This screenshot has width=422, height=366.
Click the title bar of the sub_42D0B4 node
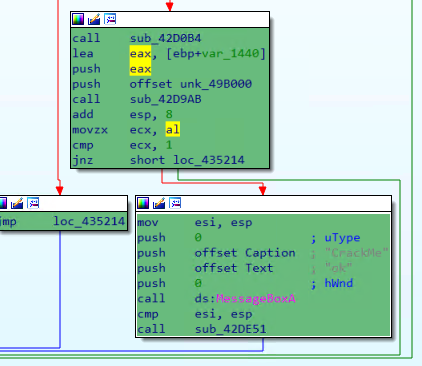coord(170,20)
